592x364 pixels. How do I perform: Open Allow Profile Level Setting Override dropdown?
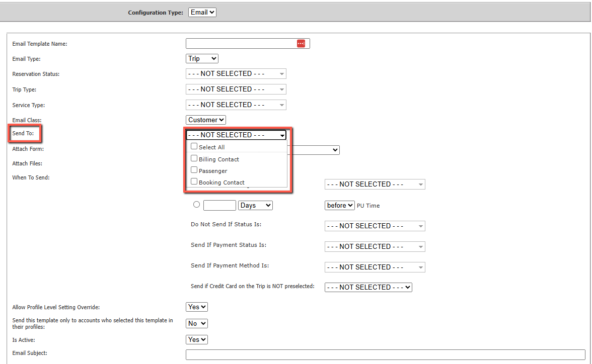197,307
